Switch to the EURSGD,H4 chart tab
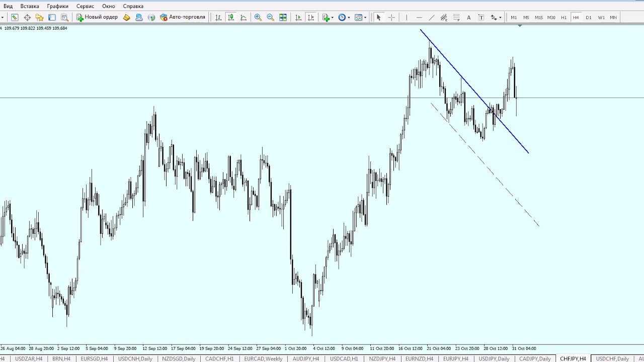The width and height of the screenshot is (644, 362). (94, 358)
